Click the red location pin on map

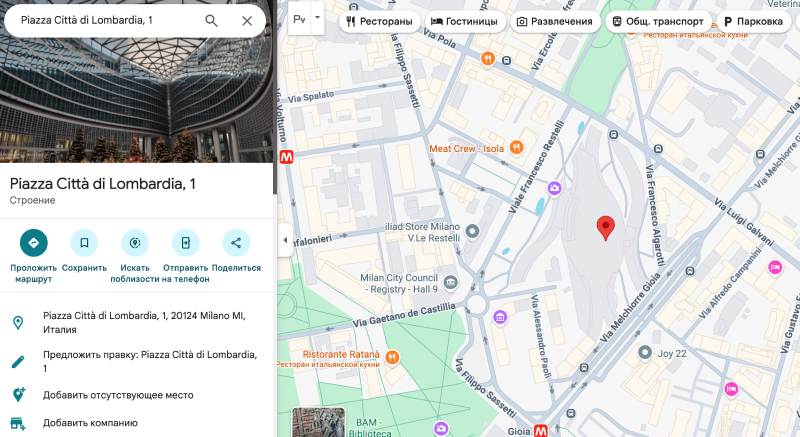click(x=605, y=228)
